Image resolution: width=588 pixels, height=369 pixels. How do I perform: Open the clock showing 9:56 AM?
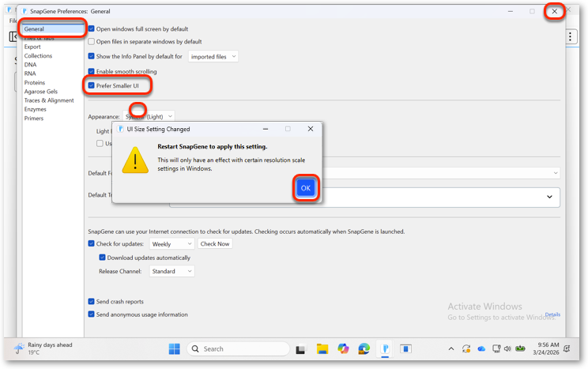[x=545, y=348]
